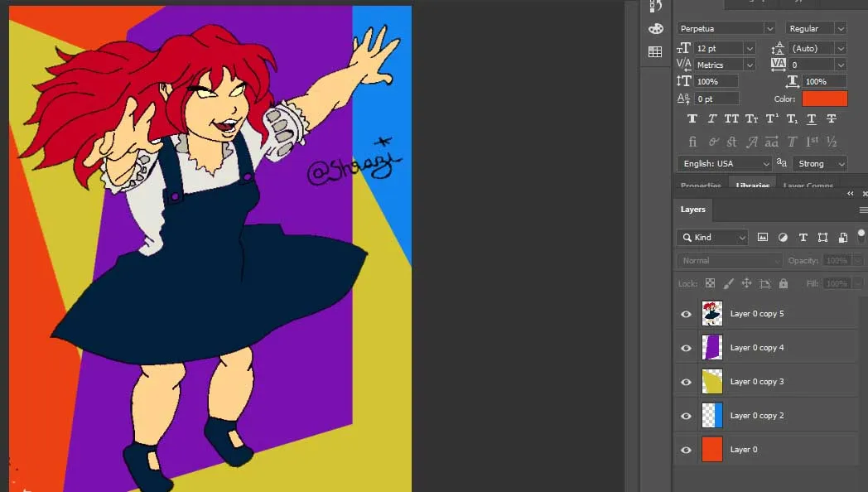The width and height of the screenshot is (868, 492).
Task: Toggle Underline text style
Action: 812,118
